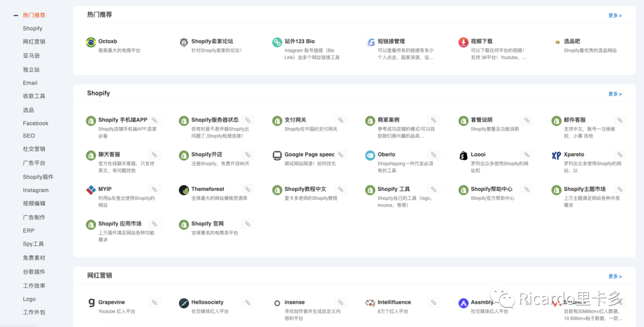Click link icon beside Themeforest

pos(247,189)
